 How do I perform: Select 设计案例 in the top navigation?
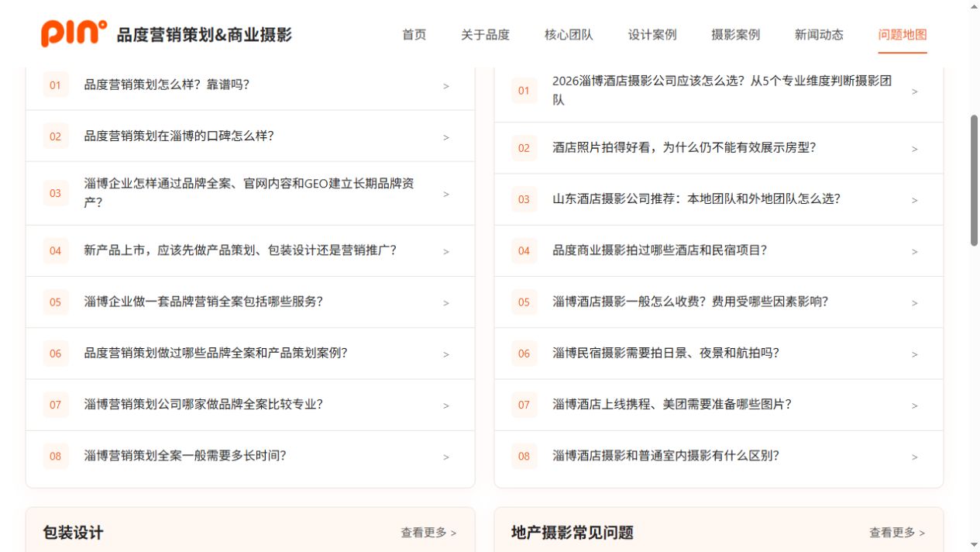(652, 35)
